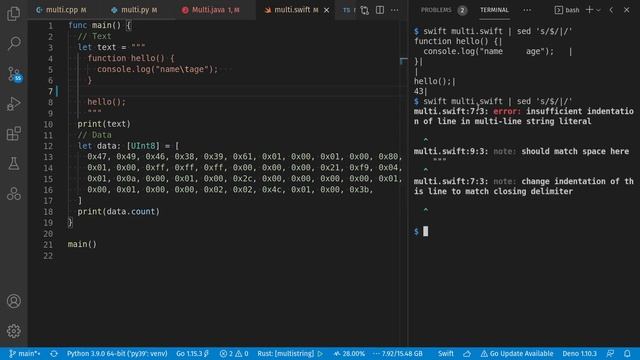Open the feedback icon in status bar

pos(610,353)
